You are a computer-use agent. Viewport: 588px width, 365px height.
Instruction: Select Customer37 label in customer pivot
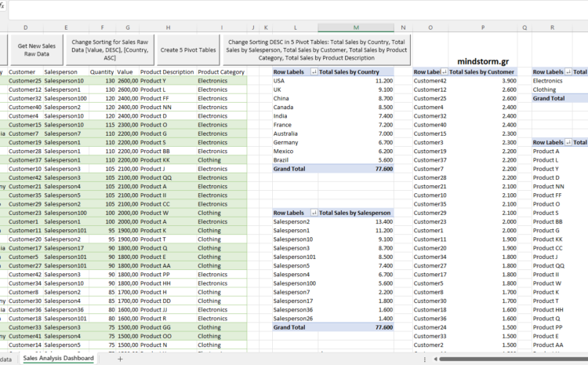click(430, 160)
